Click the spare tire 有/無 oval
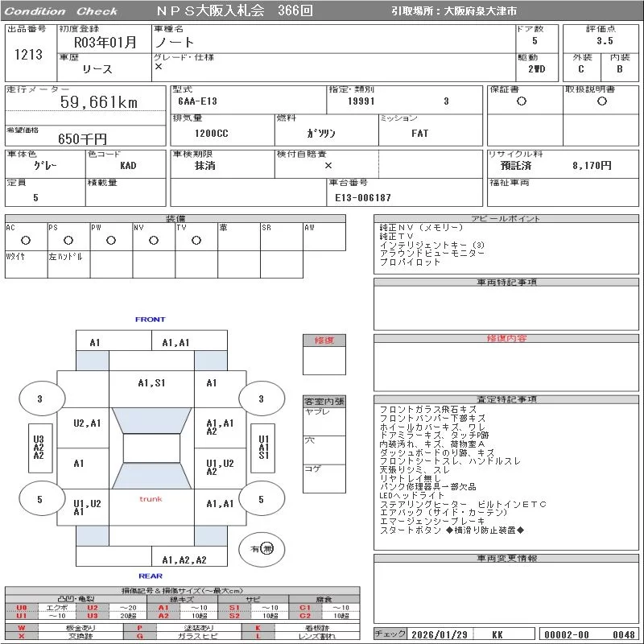This screenshot has width=644, height=644. [262, 549]
